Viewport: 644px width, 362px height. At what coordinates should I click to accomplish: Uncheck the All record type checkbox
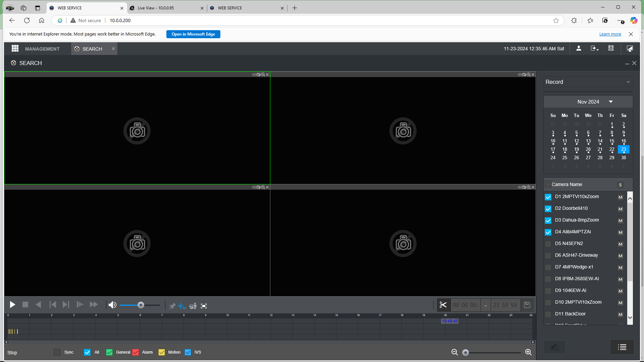87,352
